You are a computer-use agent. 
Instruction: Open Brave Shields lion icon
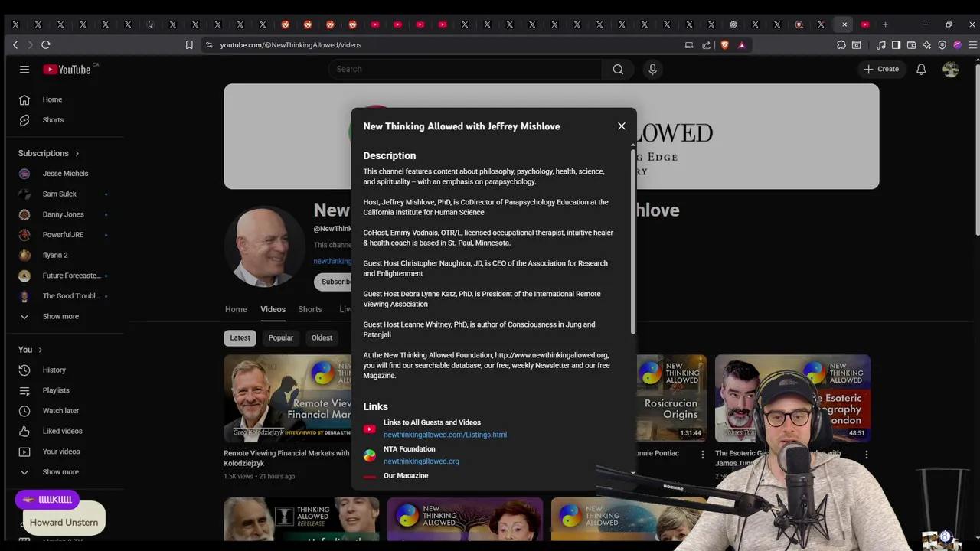[x=724, y=45]
